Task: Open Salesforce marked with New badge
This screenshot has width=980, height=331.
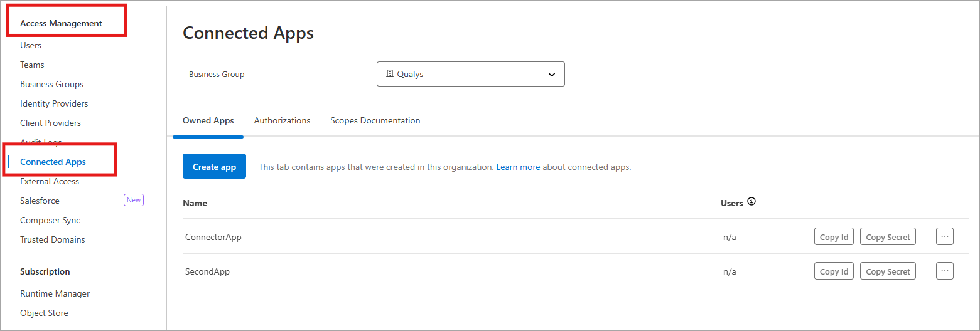Action: 40,201
